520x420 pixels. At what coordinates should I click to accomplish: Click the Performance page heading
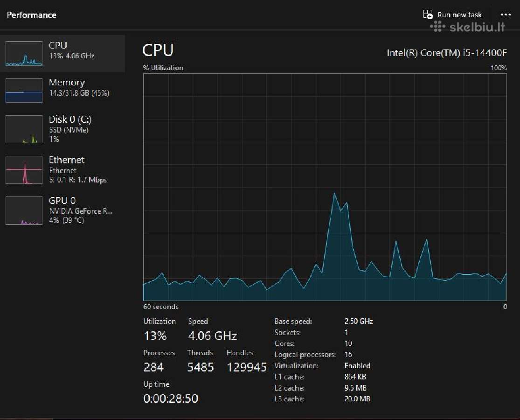(32, 15)
